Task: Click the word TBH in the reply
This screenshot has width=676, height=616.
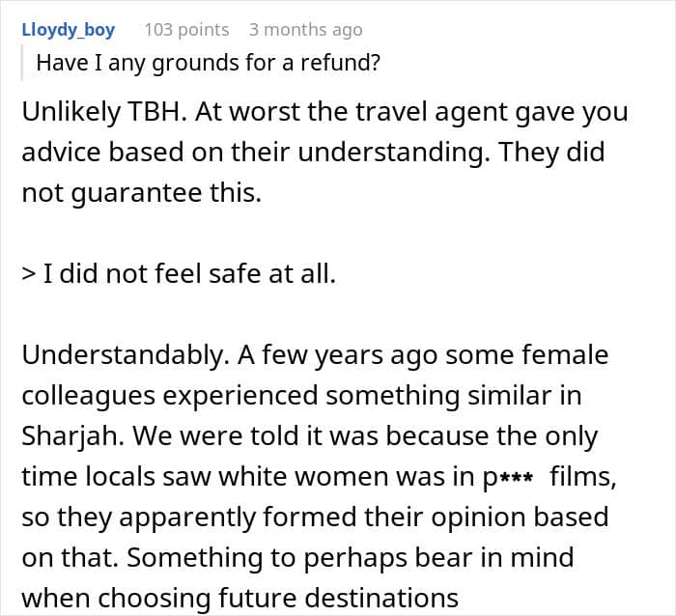Action: [x=156, y=112]
